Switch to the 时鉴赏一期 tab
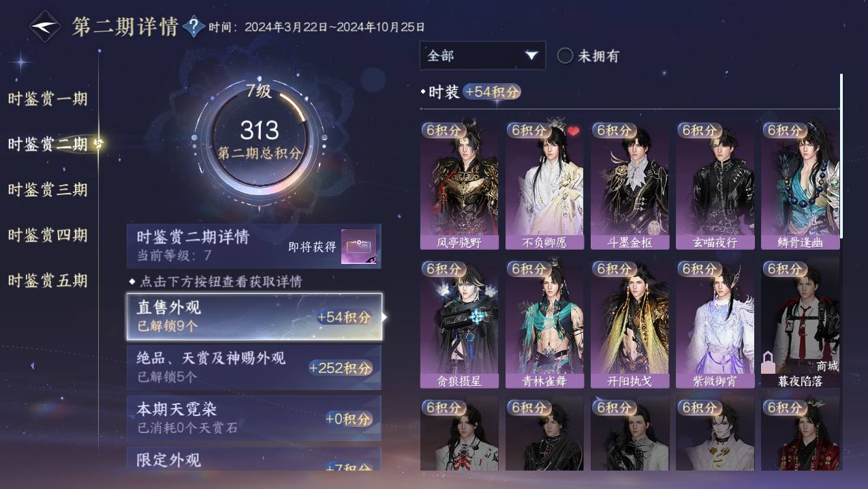868x489 pixels. [x=48, y=99]
